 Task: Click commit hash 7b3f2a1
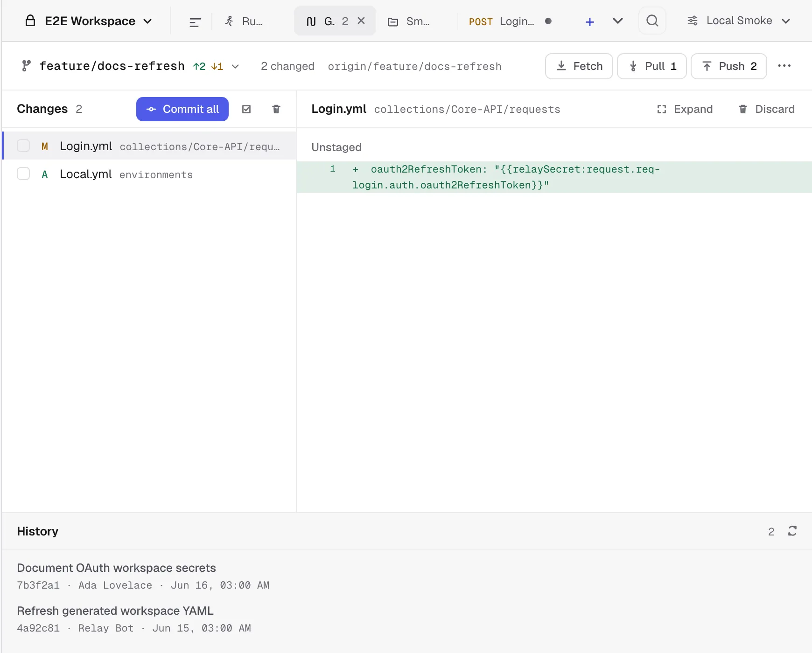(38, 585)
